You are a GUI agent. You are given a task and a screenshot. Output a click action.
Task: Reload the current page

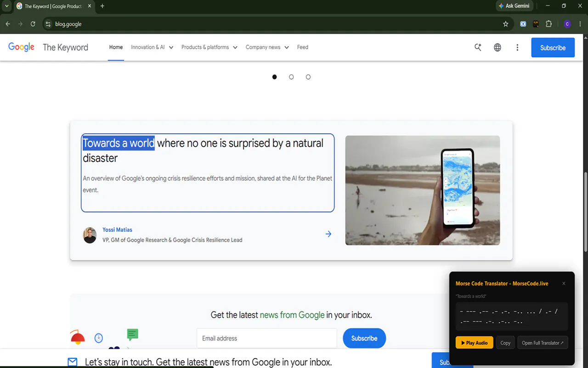click(33, 24)
